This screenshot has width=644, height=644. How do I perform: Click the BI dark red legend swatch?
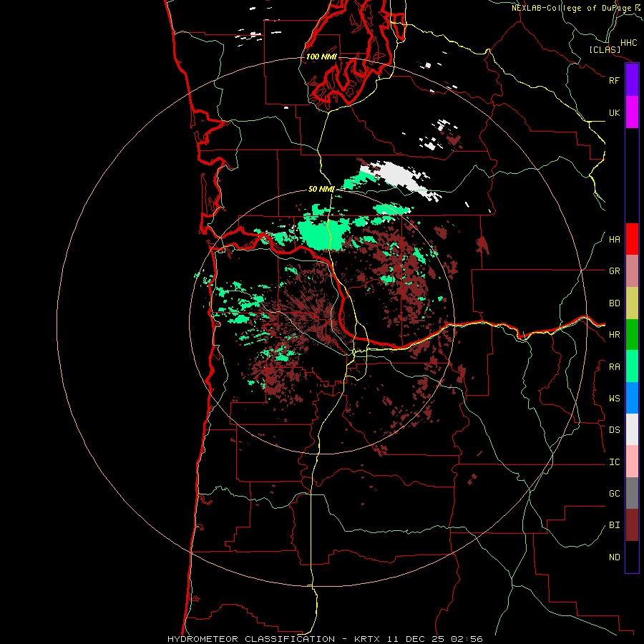[632, 525]
